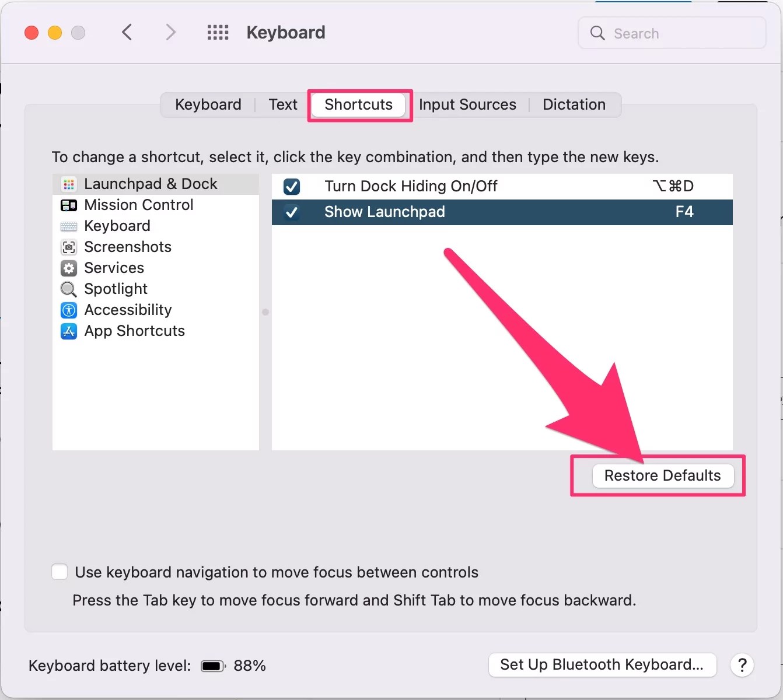Disable the Show Launchpad shortcut checkbox
Image resolution: width=783 pixels, height=700 pixels.
click(x=292, y=212)
